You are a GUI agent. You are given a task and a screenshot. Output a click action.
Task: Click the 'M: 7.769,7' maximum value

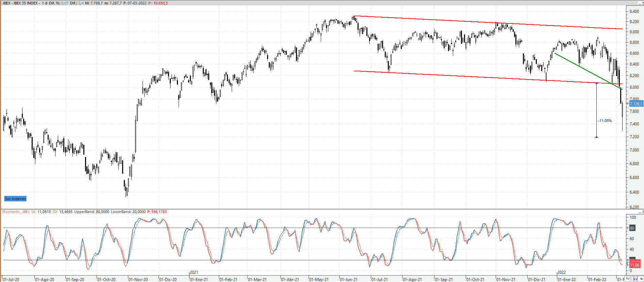[x=94, y=3]
